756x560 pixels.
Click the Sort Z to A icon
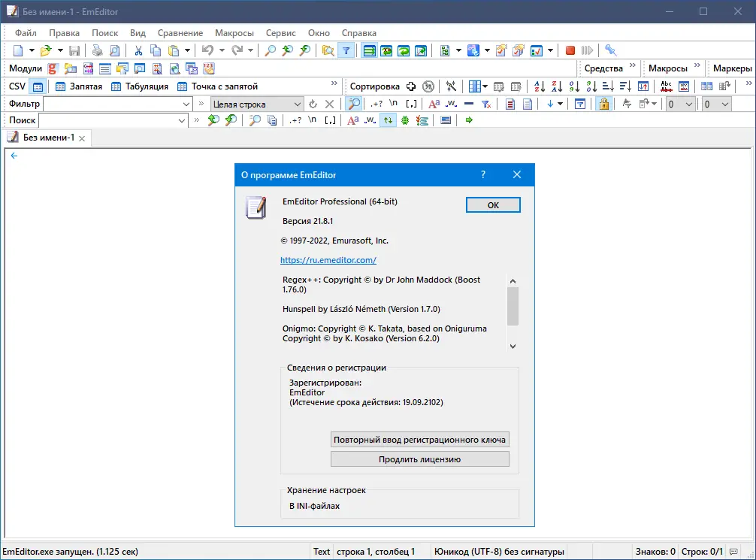coord(557,86)
